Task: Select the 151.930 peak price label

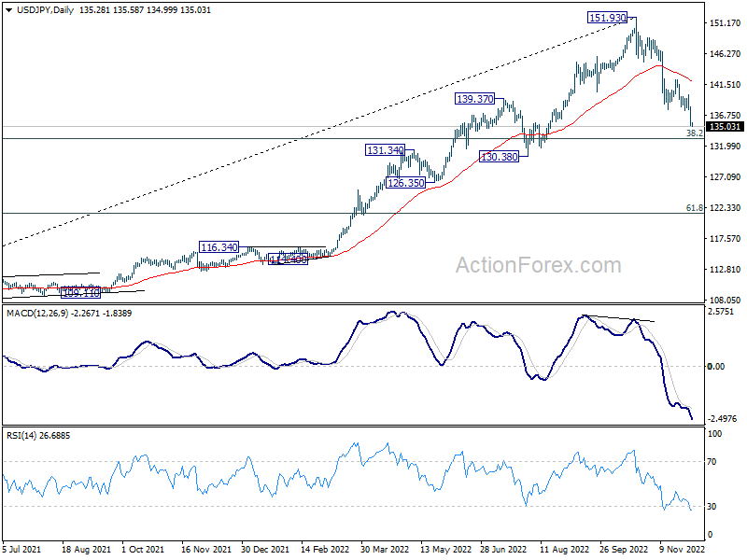Action: click(x=607, y=18)
